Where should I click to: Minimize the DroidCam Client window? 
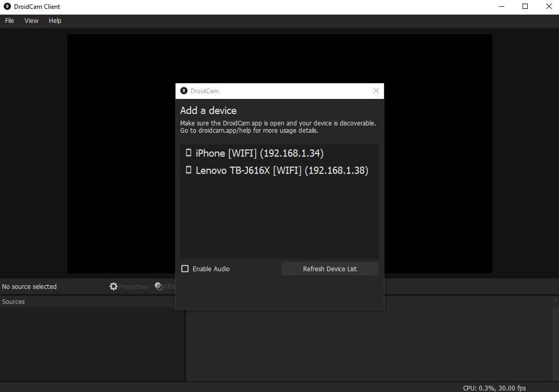(501, 7)
